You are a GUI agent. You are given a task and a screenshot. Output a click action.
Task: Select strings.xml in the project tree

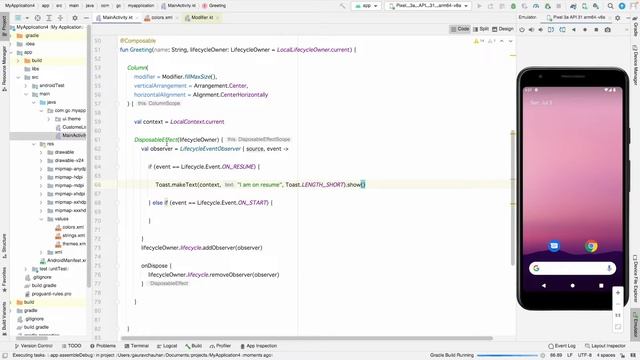pos(70,236)
